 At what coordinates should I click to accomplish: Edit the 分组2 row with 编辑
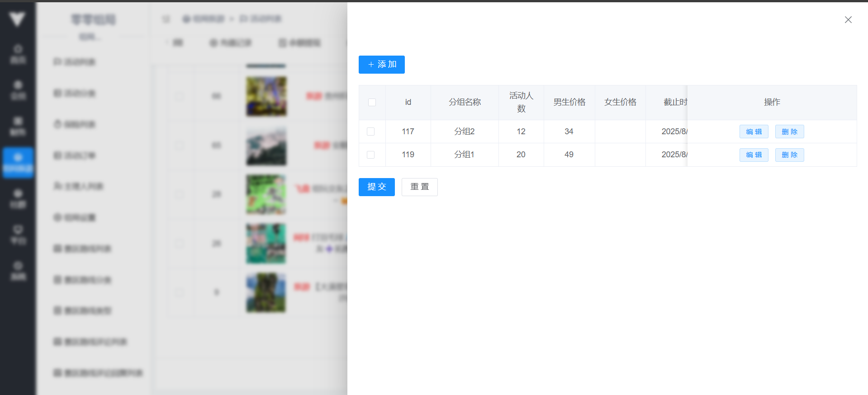754,132
